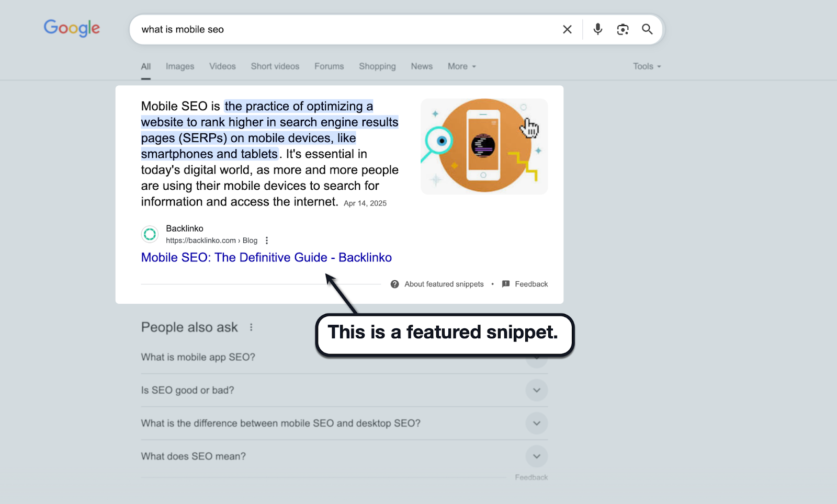The height and width of the screenshot is (504, 837).
Task: Open Mobile SEO: The Definitive Guide link
Action: [266, 258]
